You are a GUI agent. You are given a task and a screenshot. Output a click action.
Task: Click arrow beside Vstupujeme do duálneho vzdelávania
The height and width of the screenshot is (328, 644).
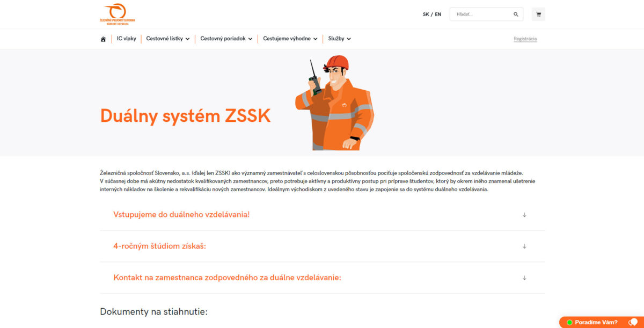[x=524, y=215]
